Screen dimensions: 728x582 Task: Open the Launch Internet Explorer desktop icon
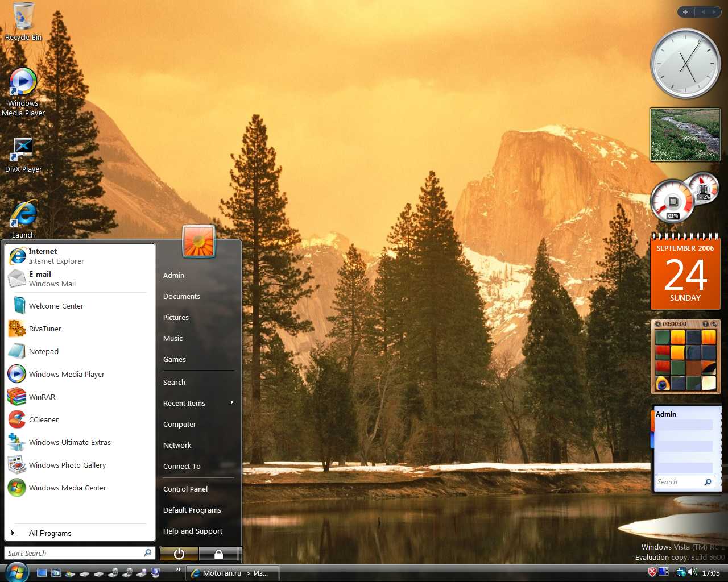coord(23,219)
